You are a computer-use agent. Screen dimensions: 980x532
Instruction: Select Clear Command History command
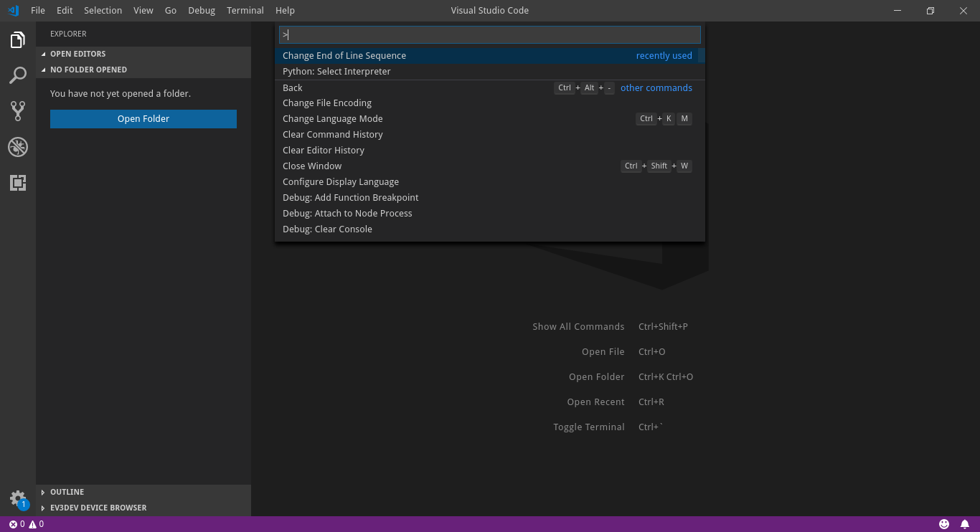(x=490, y=135)
